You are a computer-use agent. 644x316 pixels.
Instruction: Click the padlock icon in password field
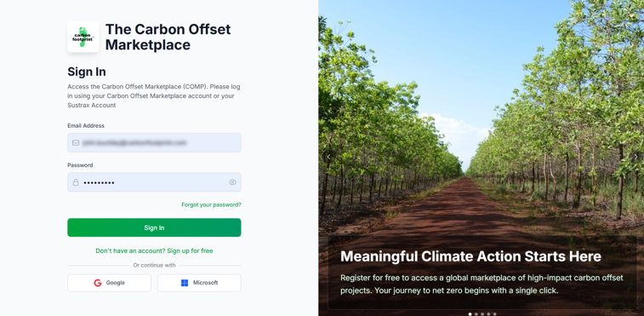(76, 182)
